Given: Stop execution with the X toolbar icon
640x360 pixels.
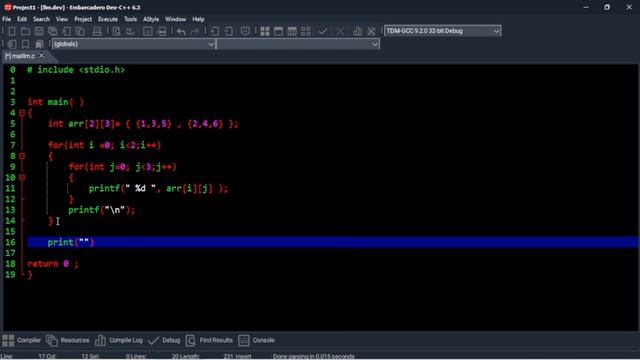Looking at the screenshot, I should tap(340, 31).
